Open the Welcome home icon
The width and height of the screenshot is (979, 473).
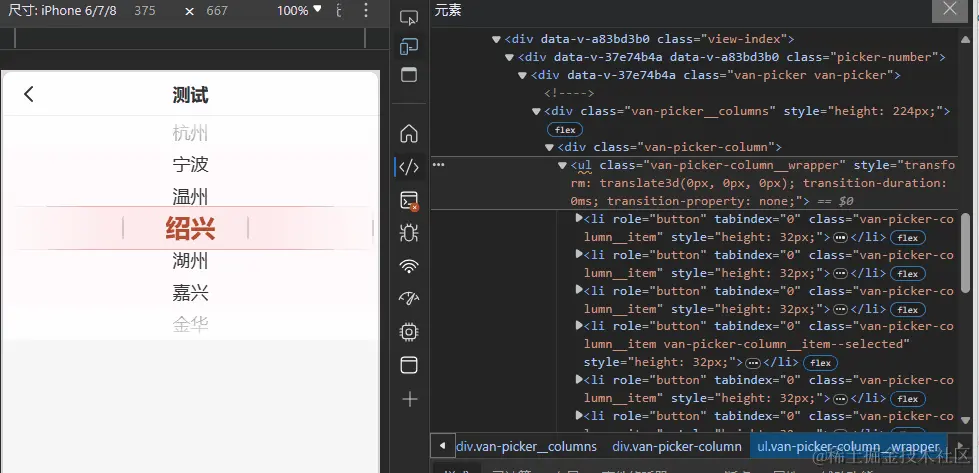pos(408,134)
